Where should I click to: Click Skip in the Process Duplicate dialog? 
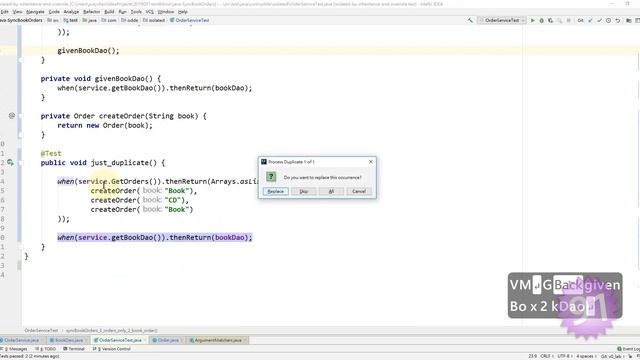[304, 191]
